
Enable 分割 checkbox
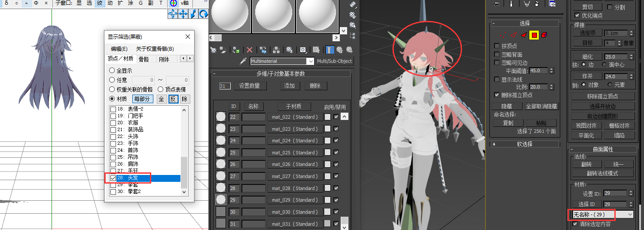click(610, 7)
